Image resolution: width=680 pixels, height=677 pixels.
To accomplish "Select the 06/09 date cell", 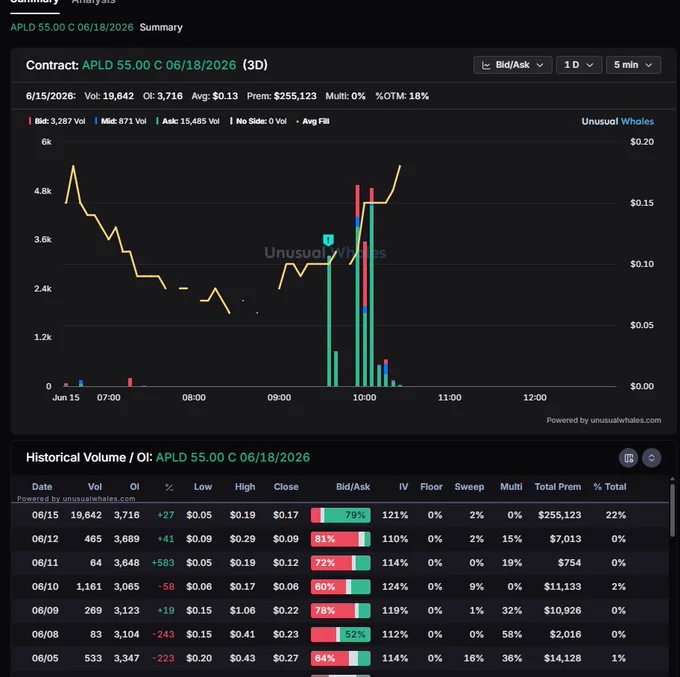I will click(x=45, y=611).
